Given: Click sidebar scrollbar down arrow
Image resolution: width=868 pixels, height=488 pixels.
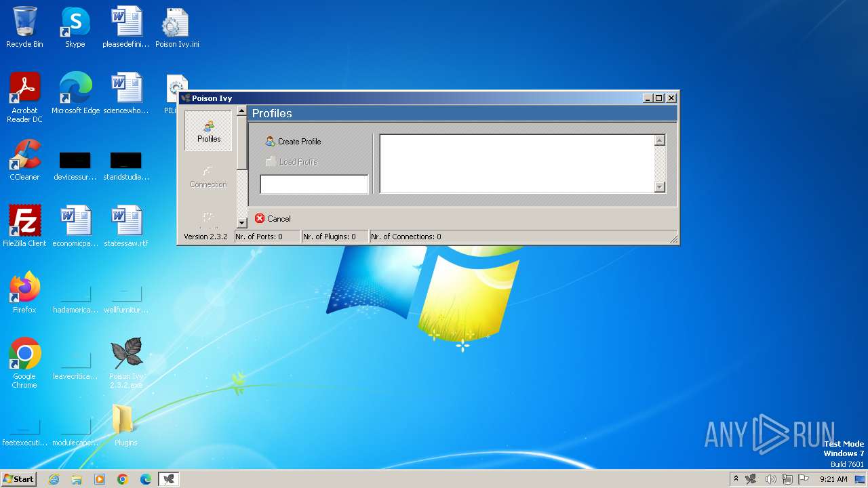Looking at the screenshot, I should point(241,222).
